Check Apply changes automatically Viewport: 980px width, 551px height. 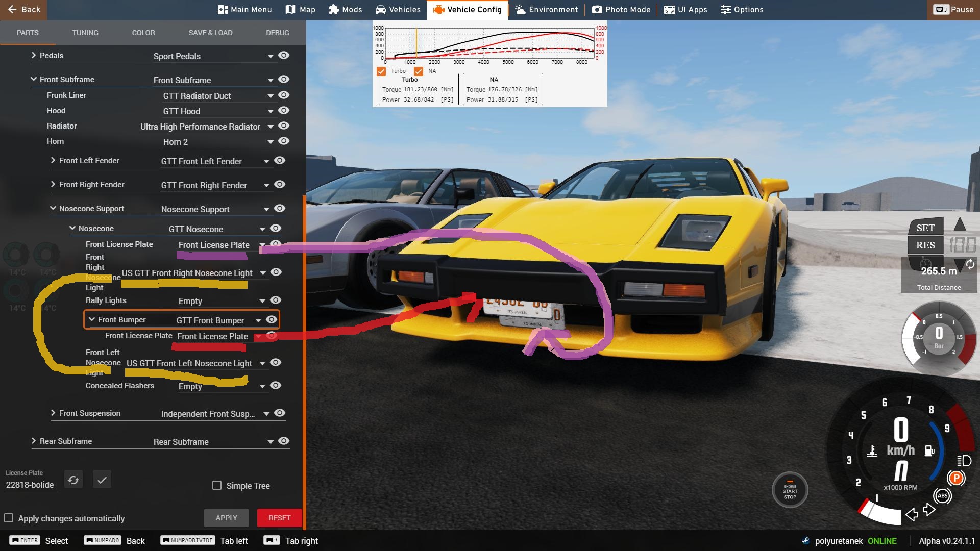[9, 518]
